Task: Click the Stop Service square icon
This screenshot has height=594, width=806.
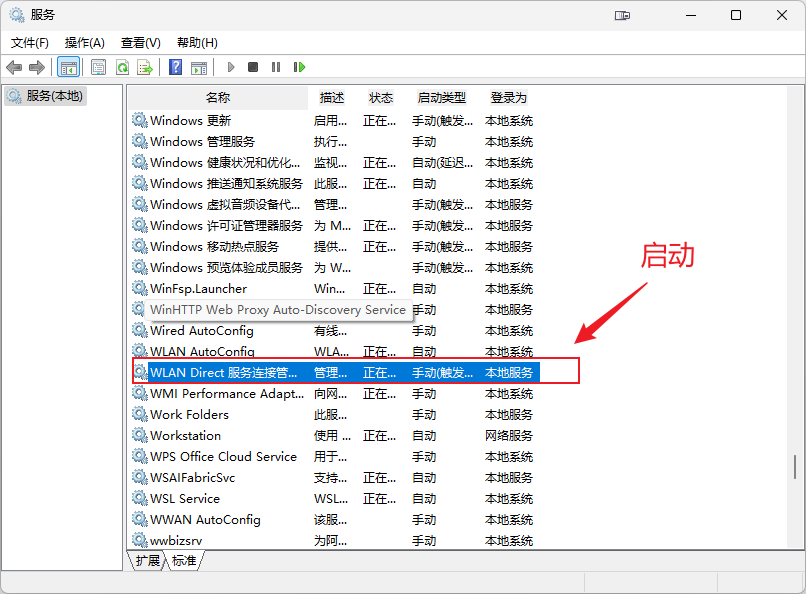Action: [253, 67]
